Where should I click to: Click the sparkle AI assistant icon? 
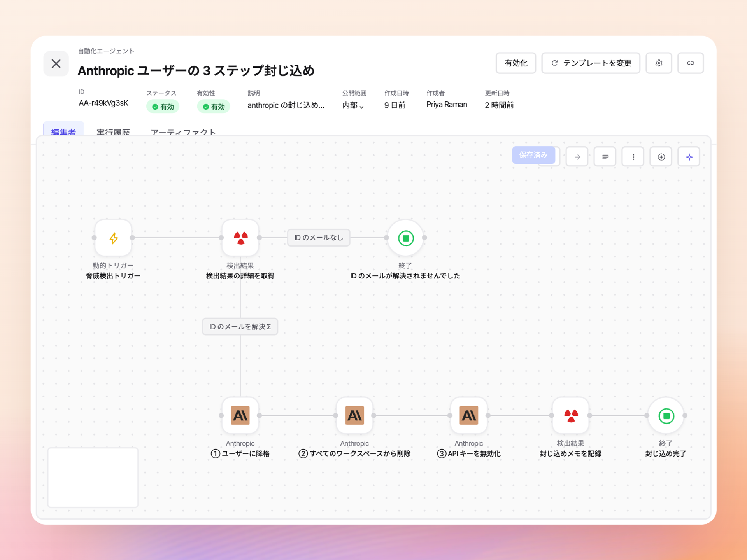(689, 157)
